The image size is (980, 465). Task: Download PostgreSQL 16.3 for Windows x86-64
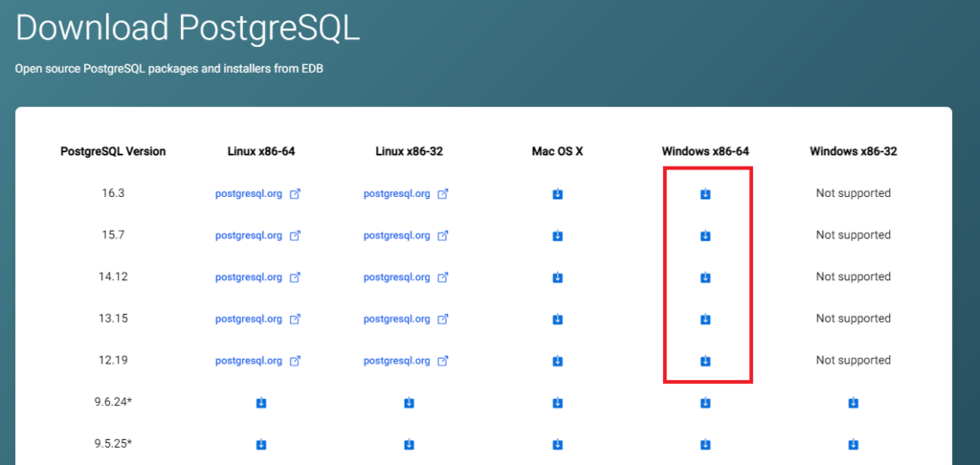point(705,194)
